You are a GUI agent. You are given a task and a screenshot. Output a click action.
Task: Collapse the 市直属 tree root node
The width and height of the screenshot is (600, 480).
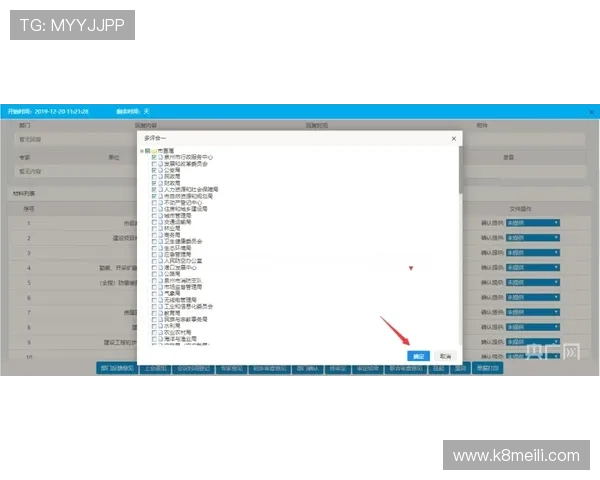(142, 151)
